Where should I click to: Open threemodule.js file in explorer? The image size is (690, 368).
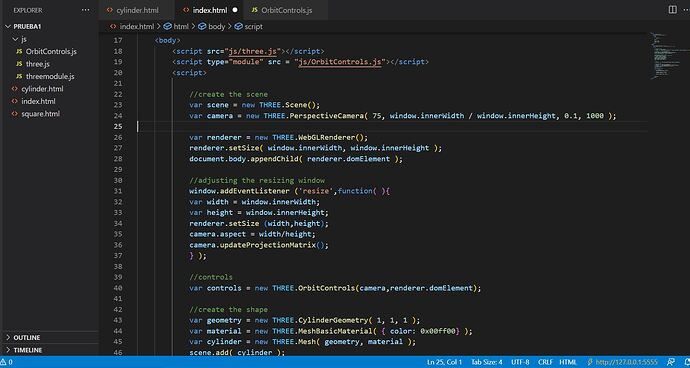tap(49, 77)
